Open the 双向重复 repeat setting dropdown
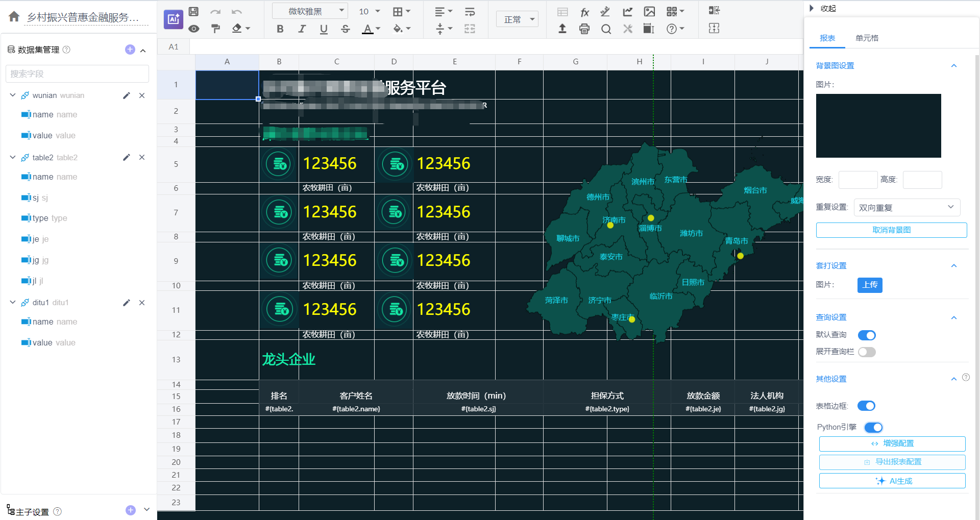 [x=906, y=207]
